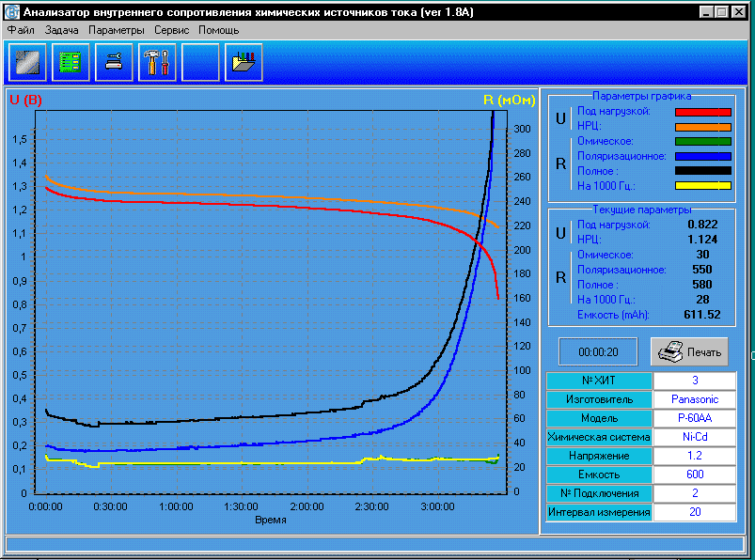The height and width of the screenshot is (560, 755).
Task: Click the R (мОм) axis label
Action: [509, 101]
